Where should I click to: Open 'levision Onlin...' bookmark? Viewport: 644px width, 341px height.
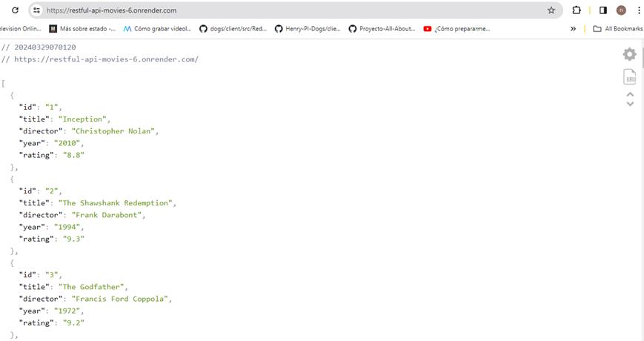tap(21, 29)
